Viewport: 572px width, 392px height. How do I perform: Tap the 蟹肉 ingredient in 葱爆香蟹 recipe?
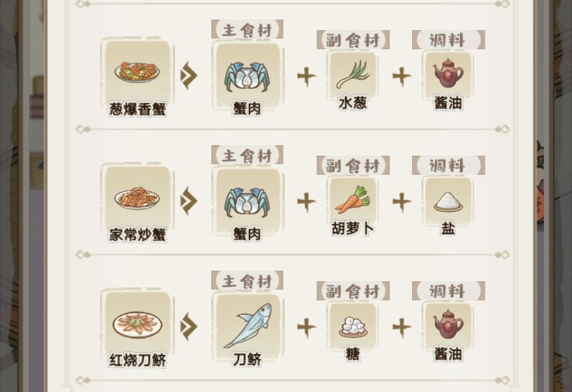coord(247,76)
